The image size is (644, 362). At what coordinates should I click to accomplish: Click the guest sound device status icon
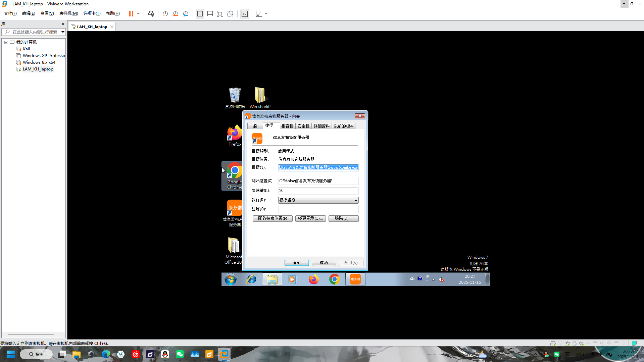[x=582, y=343]
